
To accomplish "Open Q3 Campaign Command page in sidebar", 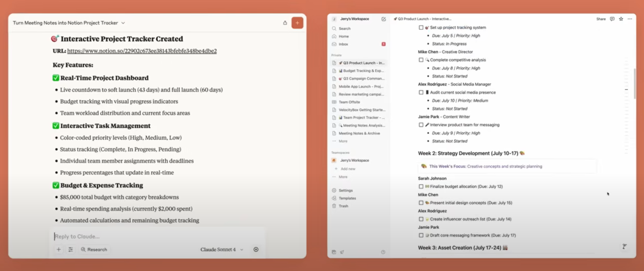I will click(359, 78).
